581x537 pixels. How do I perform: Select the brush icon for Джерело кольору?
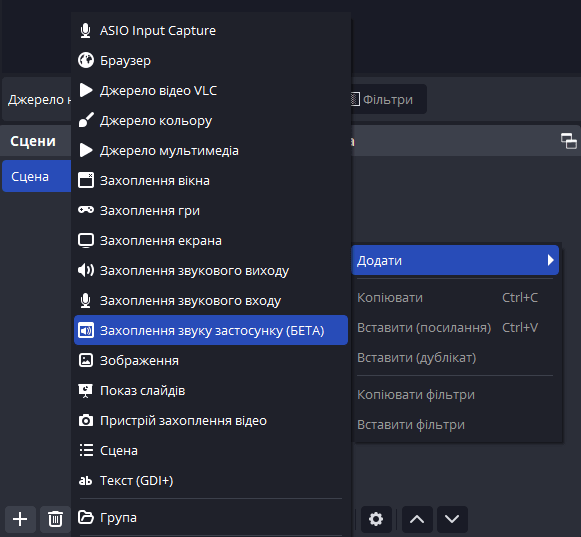pos(86,120)
